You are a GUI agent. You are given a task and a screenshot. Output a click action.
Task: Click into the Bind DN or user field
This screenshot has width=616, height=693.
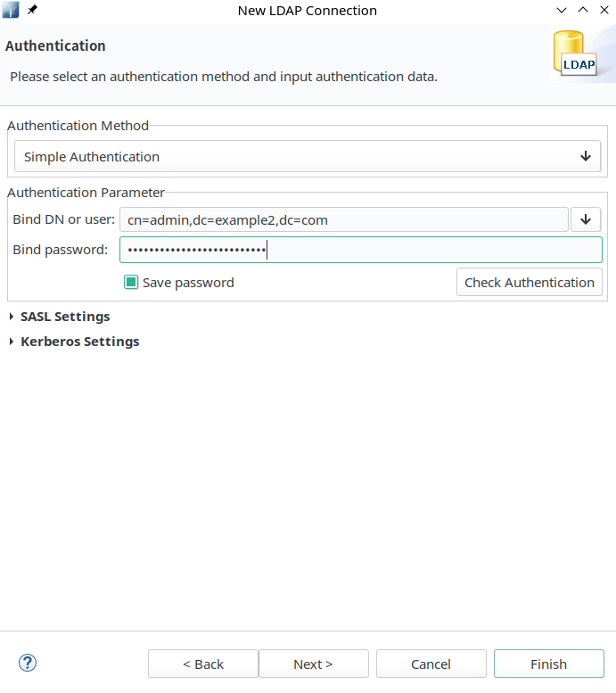point(344,219)
